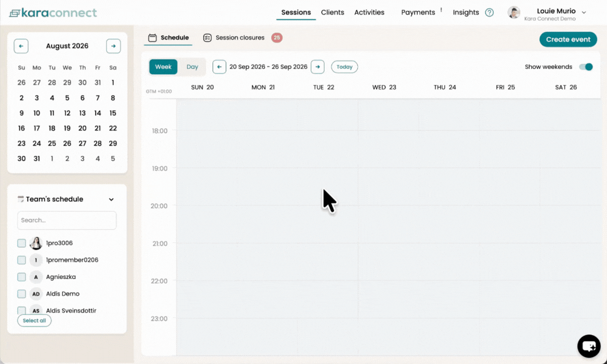Select the Week view
Screen dimensions: 607x364
pyautogui.click(x=163, y=67)
